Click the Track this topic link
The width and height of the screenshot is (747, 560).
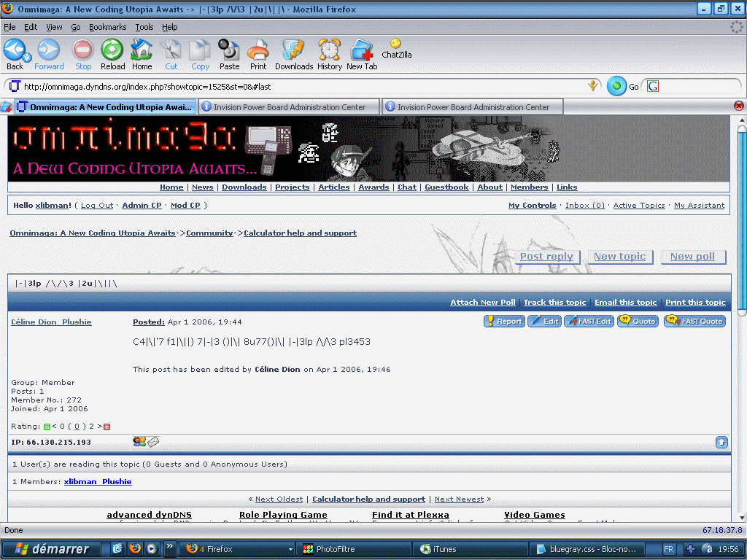554,303
